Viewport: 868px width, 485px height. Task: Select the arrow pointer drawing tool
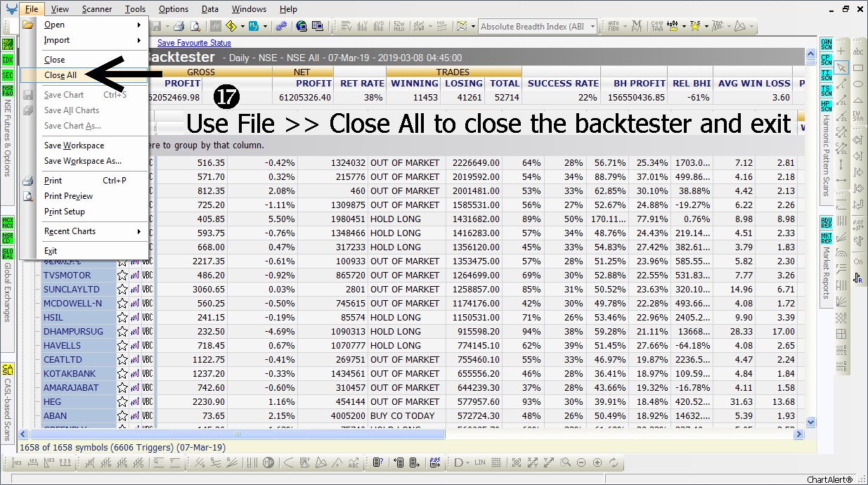point(842,67)
